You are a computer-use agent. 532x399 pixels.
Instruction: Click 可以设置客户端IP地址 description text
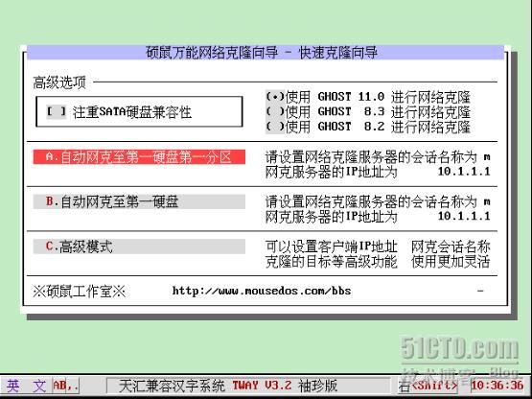point(331,246)
